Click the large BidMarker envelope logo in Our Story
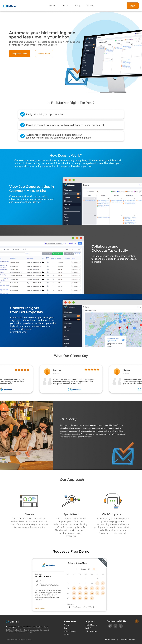The image size is (142, 644). 123,454
